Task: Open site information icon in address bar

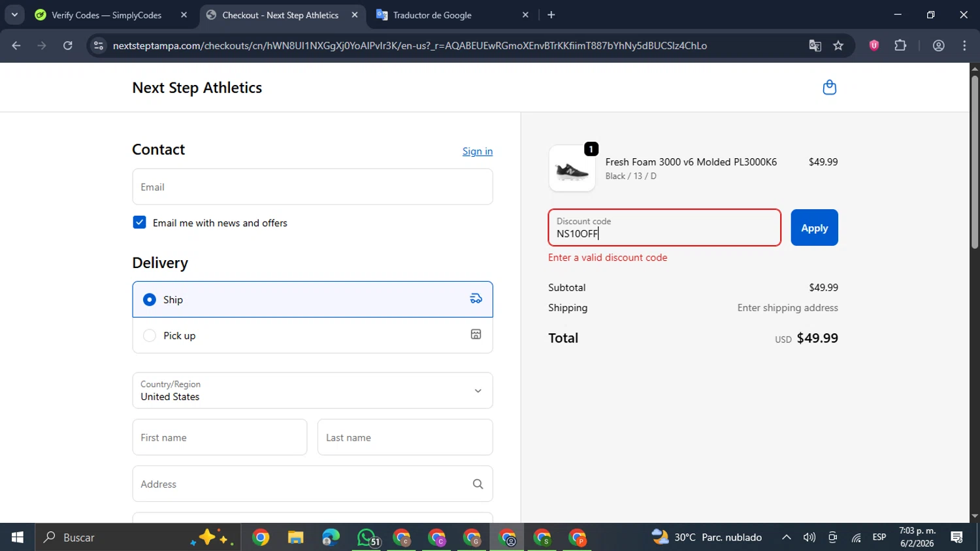Action: [x=99, y=46]
